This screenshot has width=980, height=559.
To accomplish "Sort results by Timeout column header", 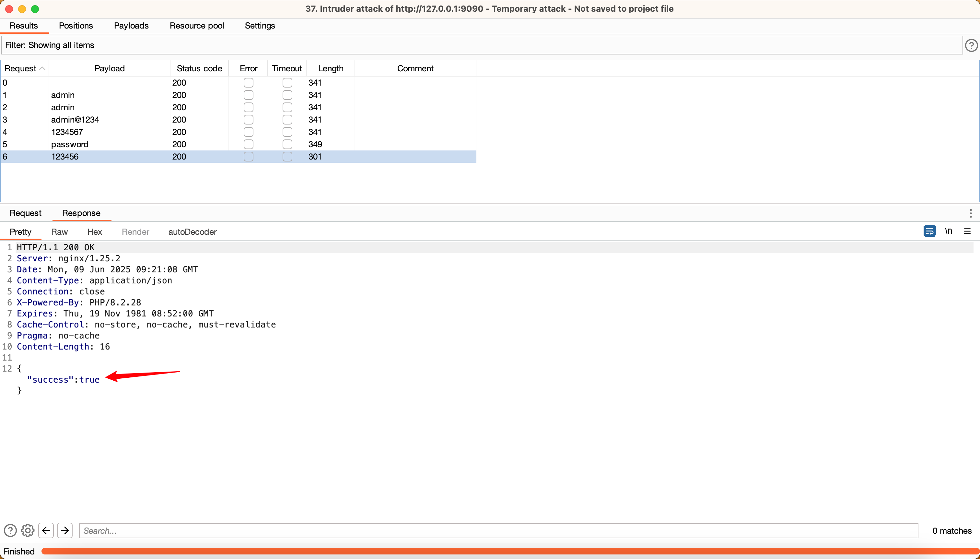I will tap(287, 68).
